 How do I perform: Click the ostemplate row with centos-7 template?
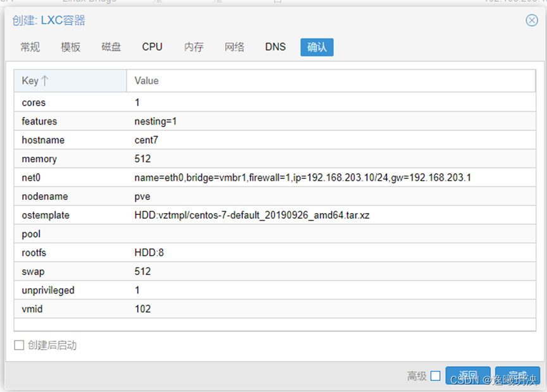190,215
